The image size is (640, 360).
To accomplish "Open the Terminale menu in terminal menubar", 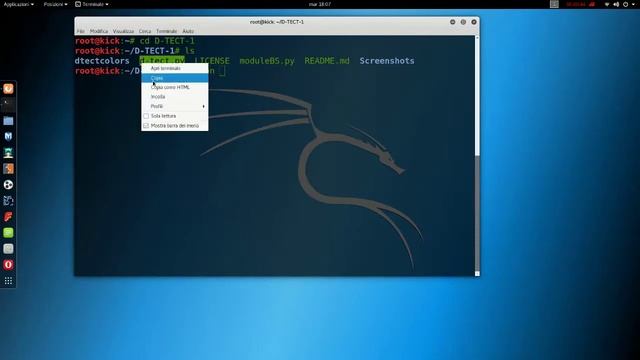I will (167, 31).
